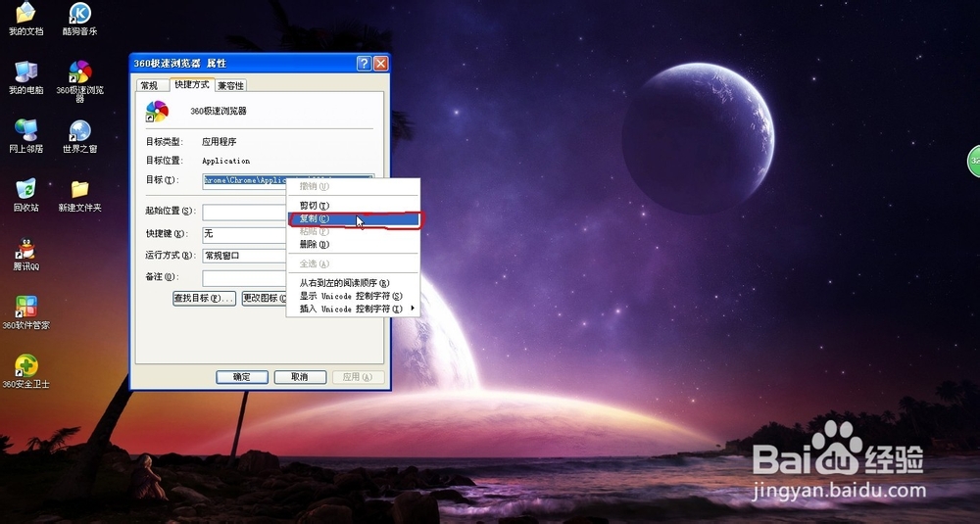Click the 目标 path input field

[x=288, y=180]
